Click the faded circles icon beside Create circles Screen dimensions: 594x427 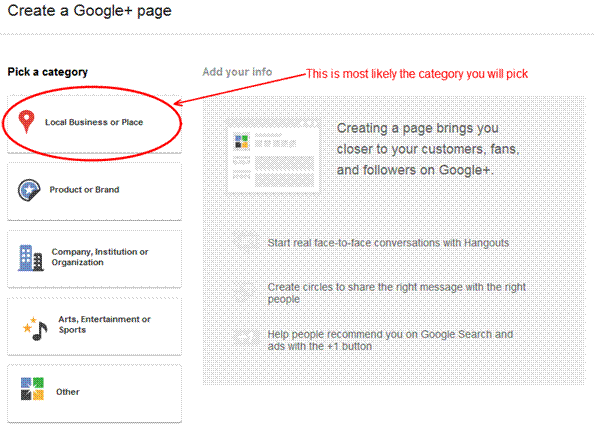point(245,291)
